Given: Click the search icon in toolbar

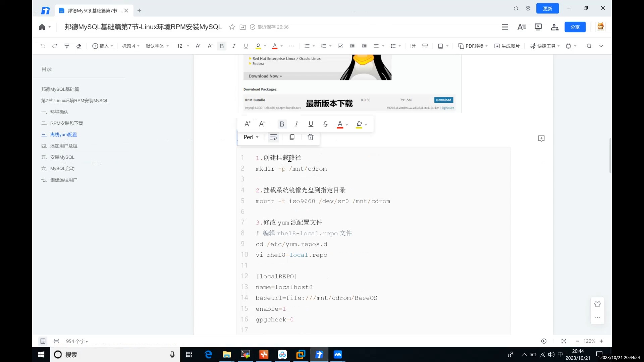Looking at the screenshot, I should click(x=589, y=46).
